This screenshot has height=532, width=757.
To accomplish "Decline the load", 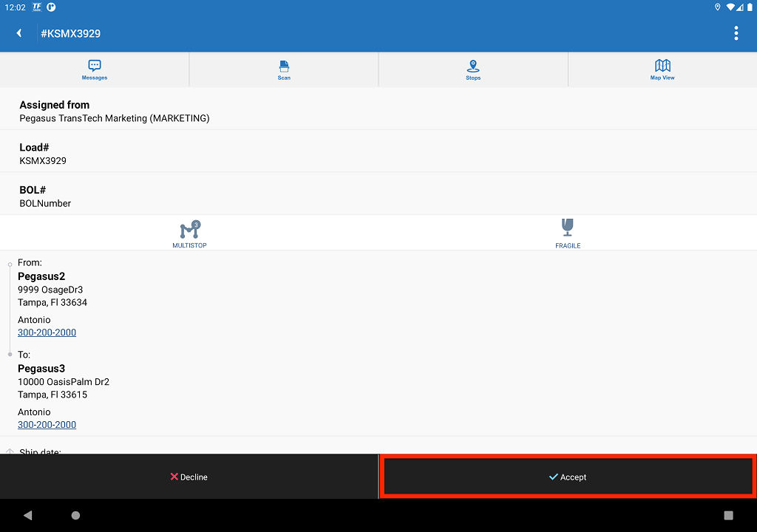I will (x=189, y=477).
